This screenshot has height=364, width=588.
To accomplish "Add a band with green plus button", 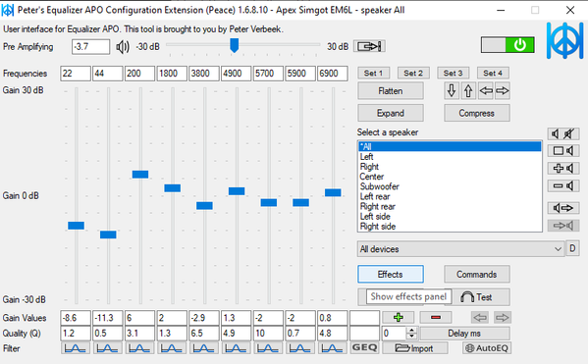I will [x=399, y=318].
